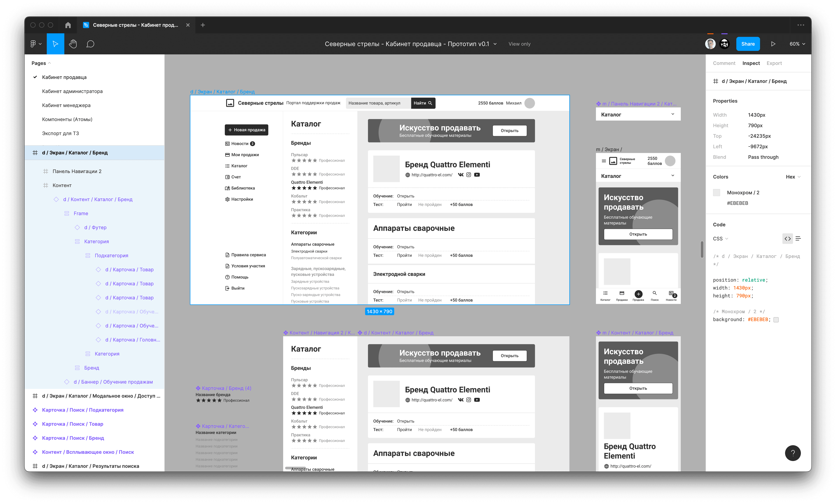
Task: Open a new tab with plus icon
Action: 203,25
